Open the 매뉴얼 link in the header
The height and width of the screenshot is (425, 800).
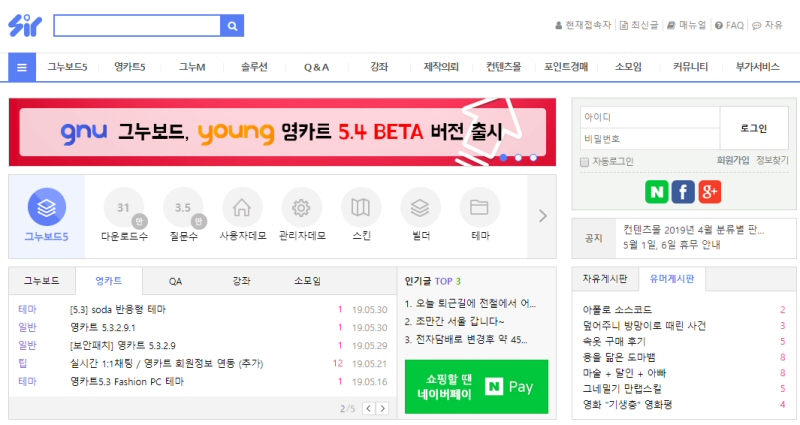687,25
